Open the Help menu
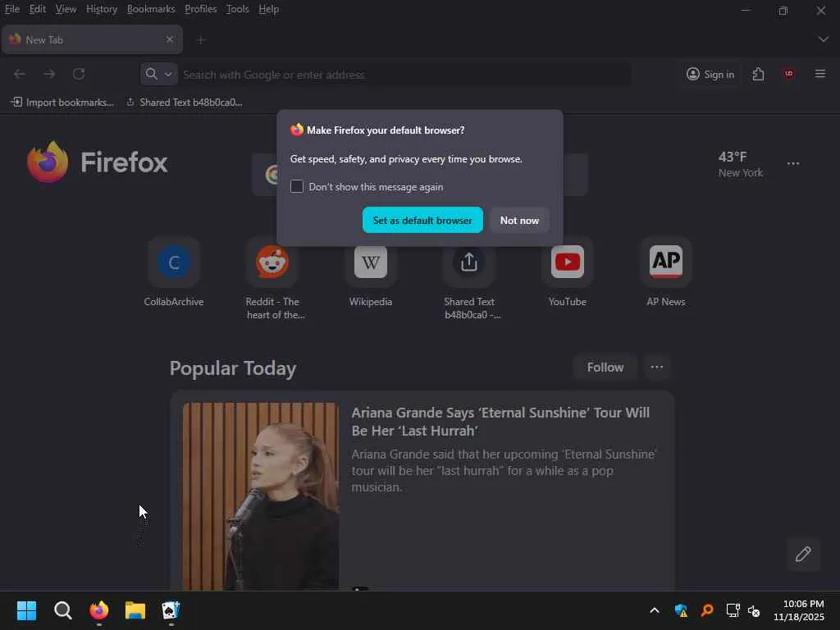Viewport: 840px width, 630px height. (268, 9)
